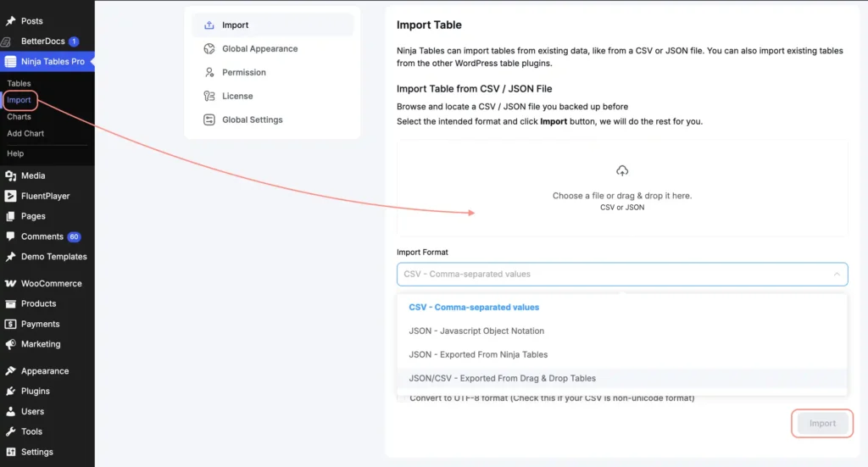Click the BetterDocs sidebar icon
Image resolution: width=868 pixels, height=467 pixels.
click(7, 42)
